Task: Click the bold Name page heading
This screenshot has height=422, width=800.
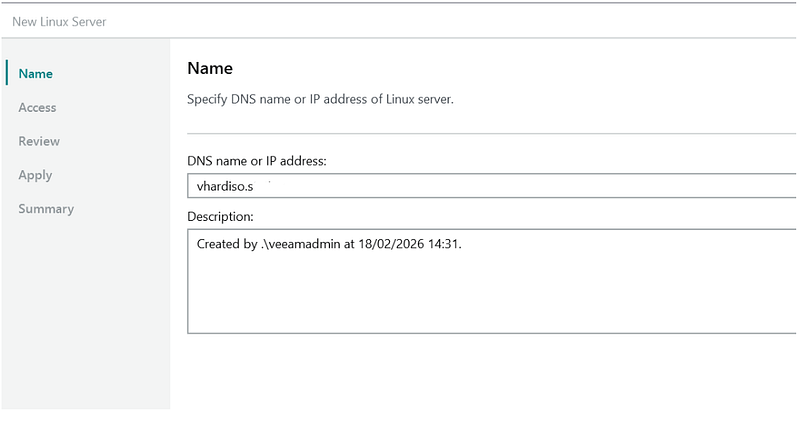Action: click(x=210, y=68)
